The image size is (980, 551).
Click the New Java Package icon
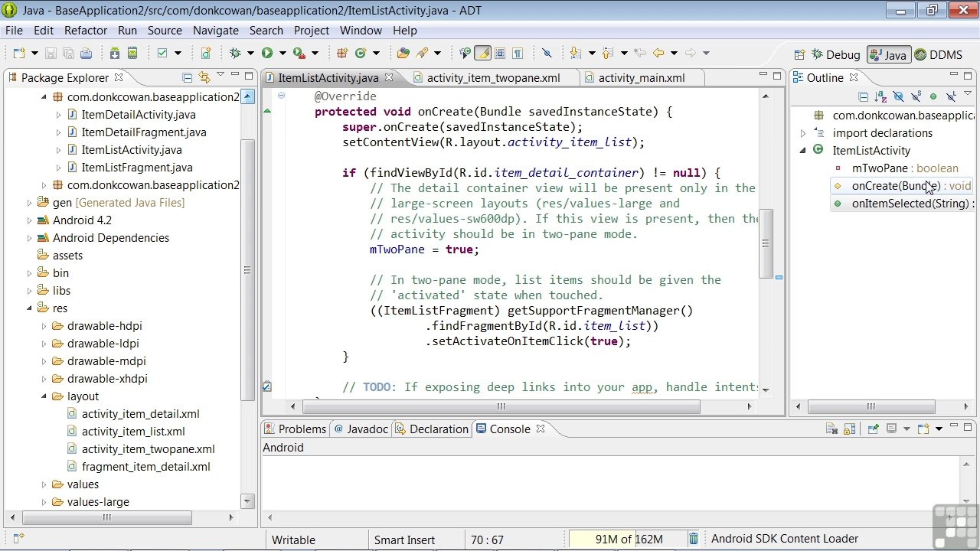(x=342, y=53)
